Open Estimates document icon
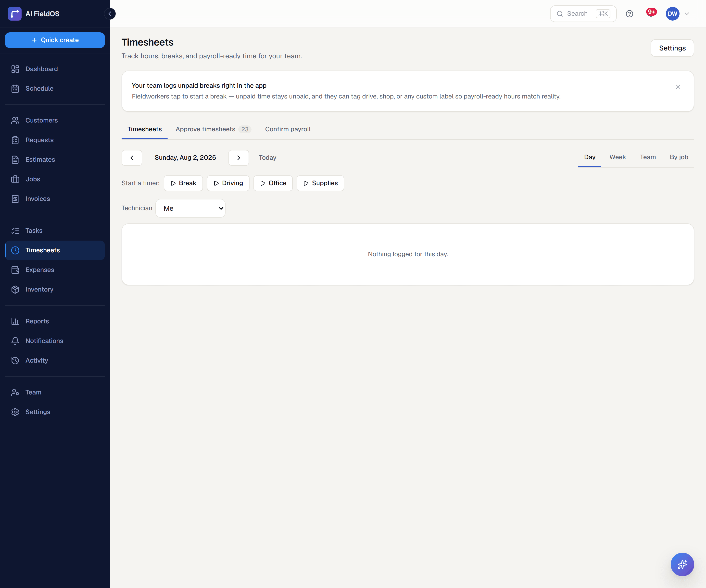706x588 pixels. (x=15, y=159)
